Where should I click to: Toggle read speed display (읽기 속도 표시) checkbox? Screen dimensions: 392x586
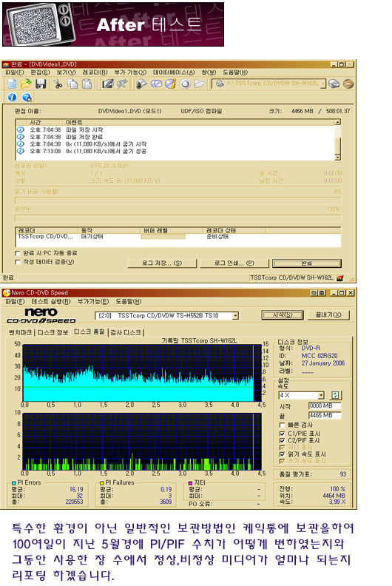(x=282, y=454)
